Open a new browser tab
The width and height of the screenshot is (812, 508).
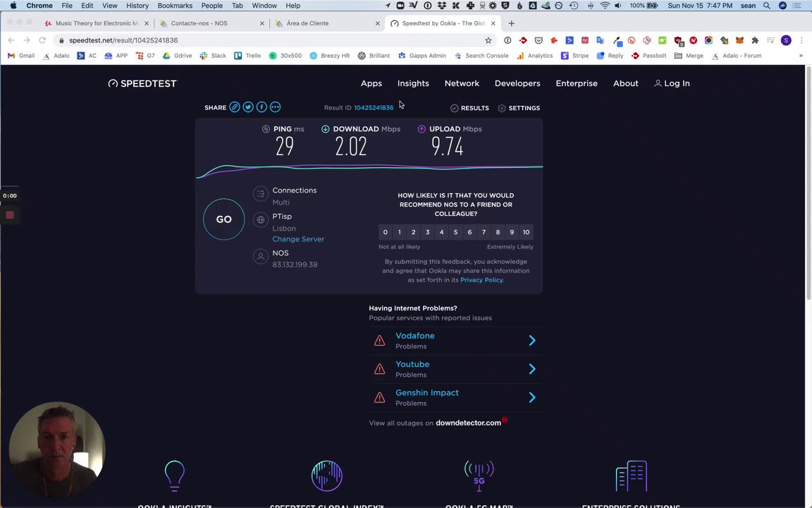pyautogui.click(x=512, y=23)
